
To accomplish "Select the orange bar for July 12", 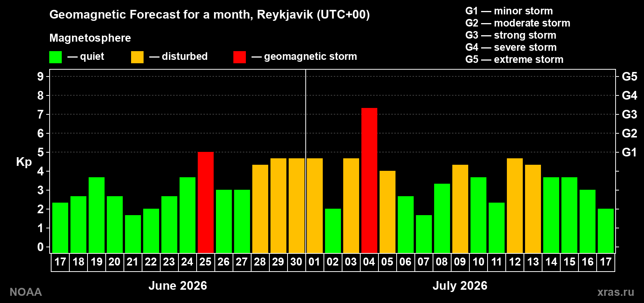I will pos(515,206).
